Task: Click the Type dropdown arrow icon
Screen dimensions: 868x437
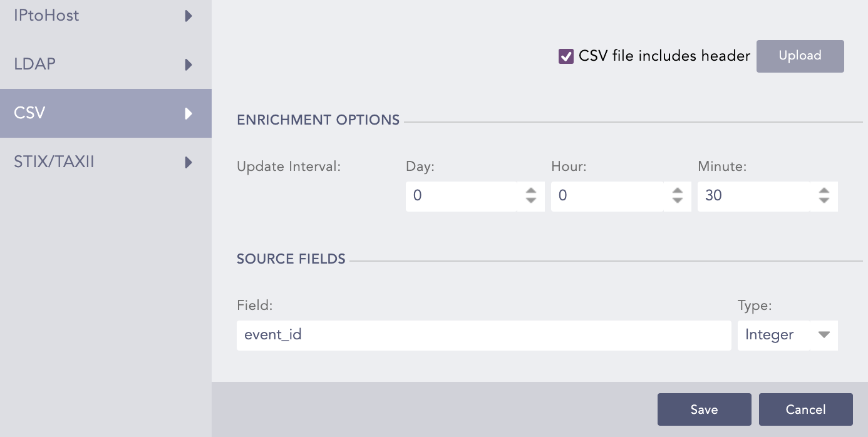Action: pyautogui.click(x=824, y=335)
